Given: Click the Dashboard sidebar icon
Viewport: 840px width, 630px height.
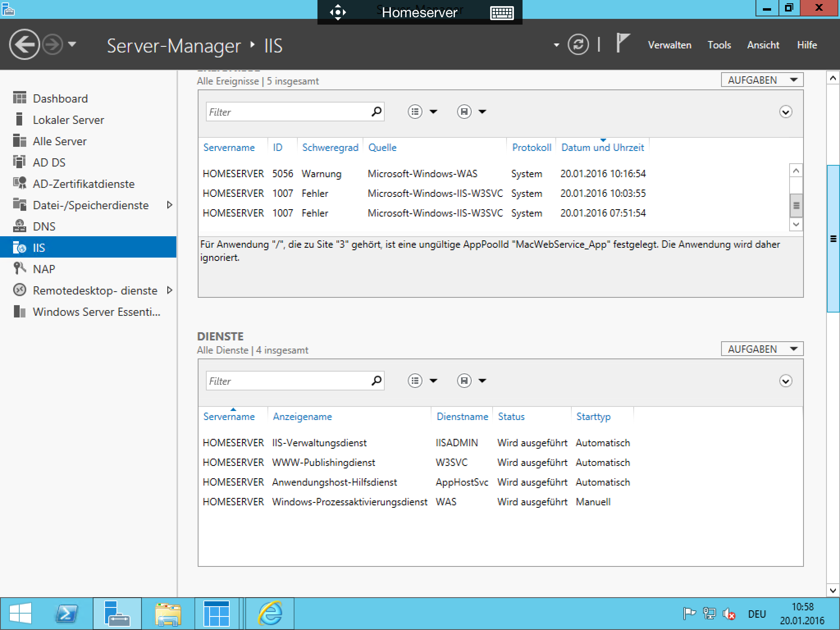Looking at the screenshot, I should coord(19,98).
